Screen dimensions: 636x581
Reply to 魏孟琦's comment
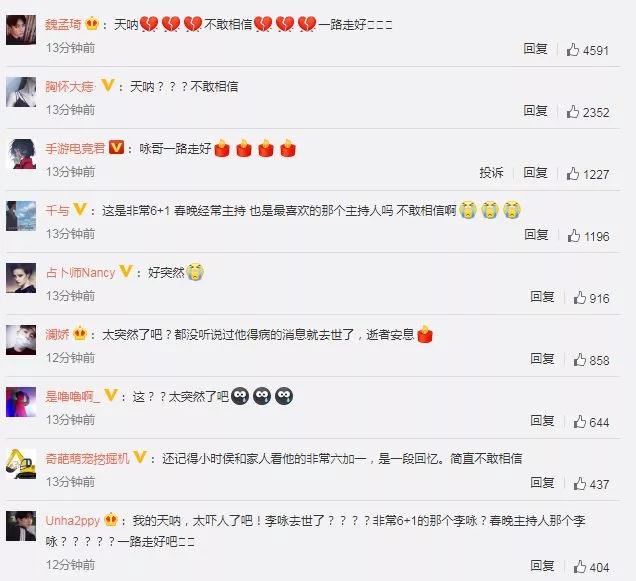pos(535,49)
